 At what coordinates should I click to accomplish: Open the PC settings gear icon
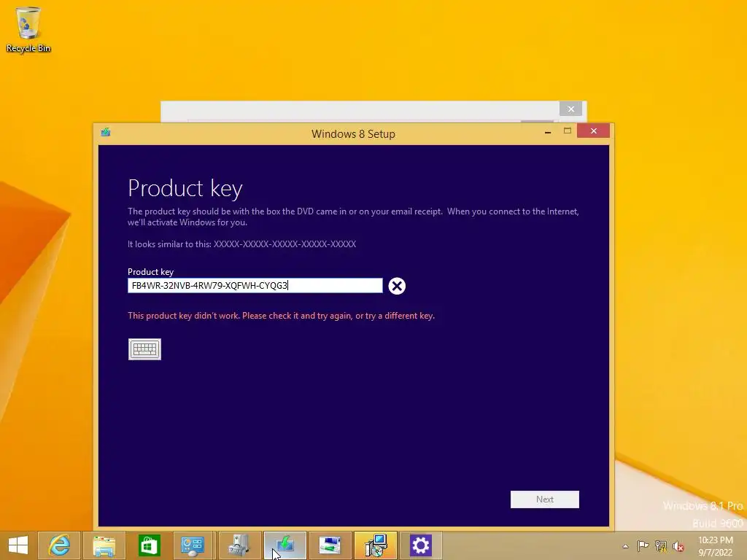420,545
